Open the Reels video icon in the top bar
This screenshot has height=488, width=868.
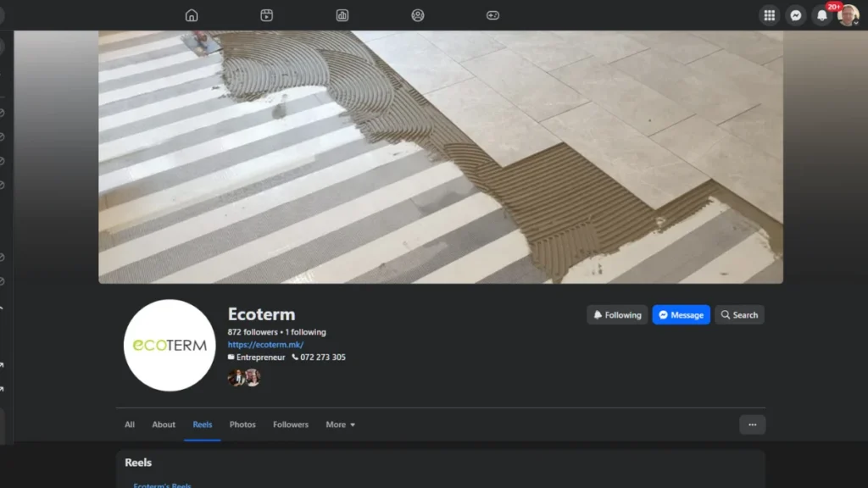pos(267,15)
